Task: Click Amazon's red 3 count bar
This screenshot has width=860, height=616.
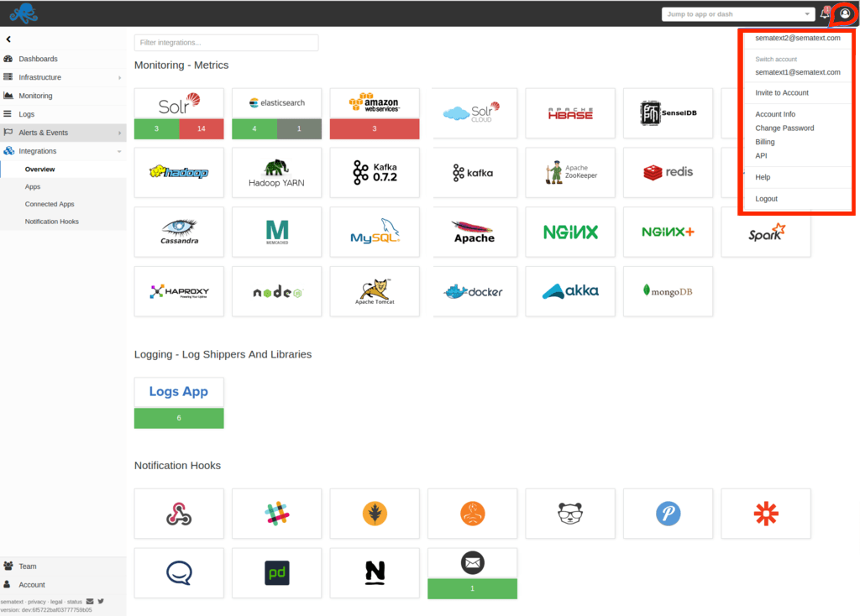Action: click(x=375, y=128)
